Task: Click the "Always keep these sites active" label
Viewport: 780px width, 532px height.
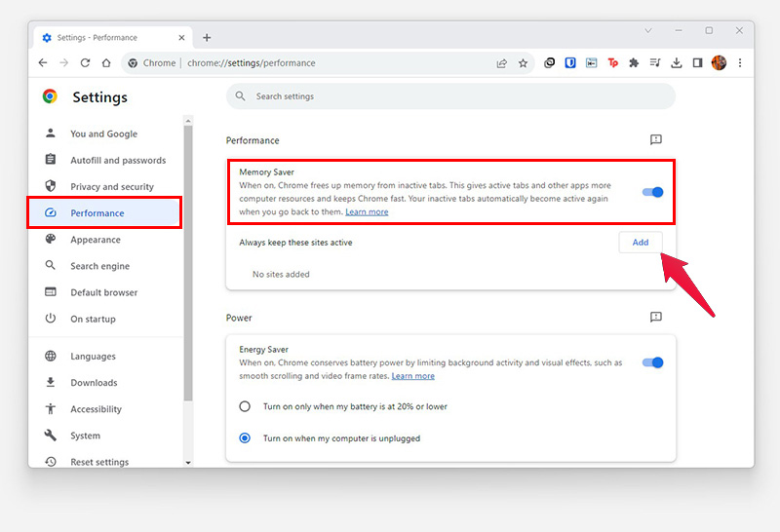Action: tap(295, 243)
